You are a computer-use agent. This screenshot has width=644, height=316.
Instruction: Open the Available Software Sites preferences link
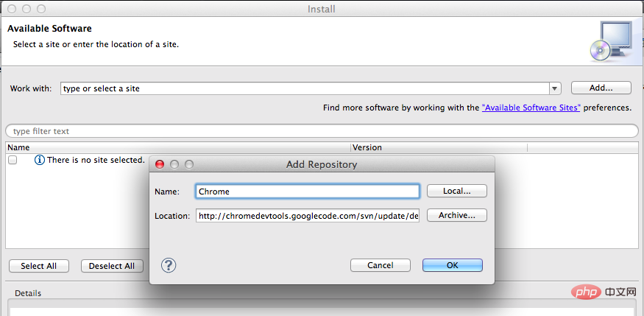point(531,108)
